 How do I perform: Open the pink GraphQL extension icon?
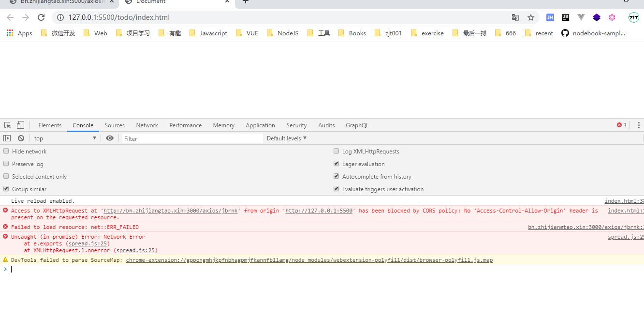click(x=612, y=17)
